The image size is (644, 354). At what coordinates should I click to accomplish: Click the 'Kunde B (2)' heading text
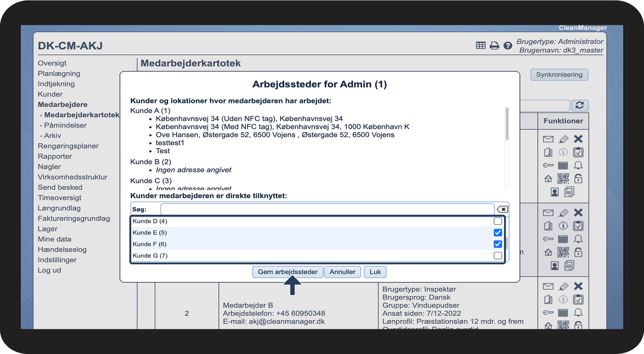151,162
